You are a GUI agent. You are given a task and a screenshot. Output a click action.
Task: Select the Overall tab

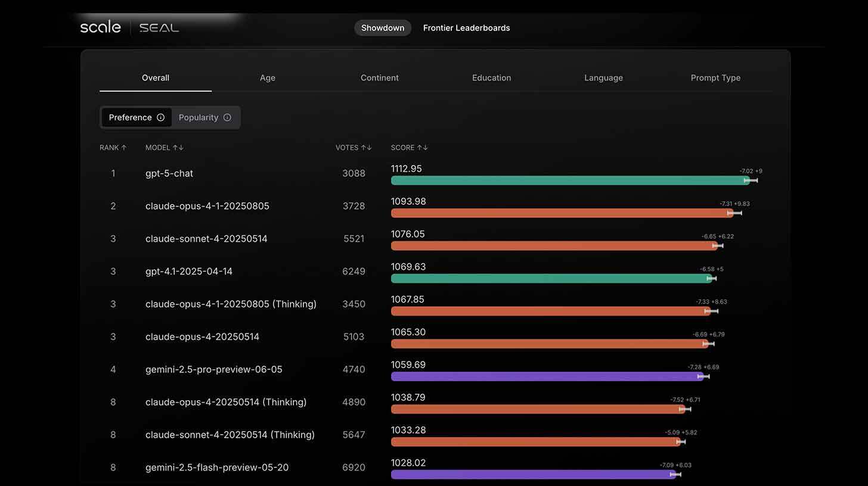pos(156,78)
